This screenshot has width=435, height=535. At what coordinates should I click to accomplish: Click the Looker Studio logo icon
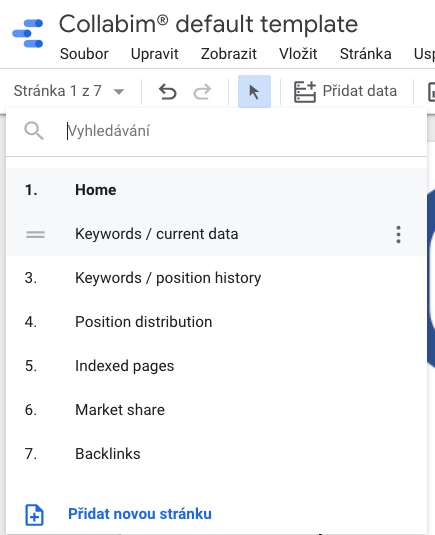coord(28,33)
